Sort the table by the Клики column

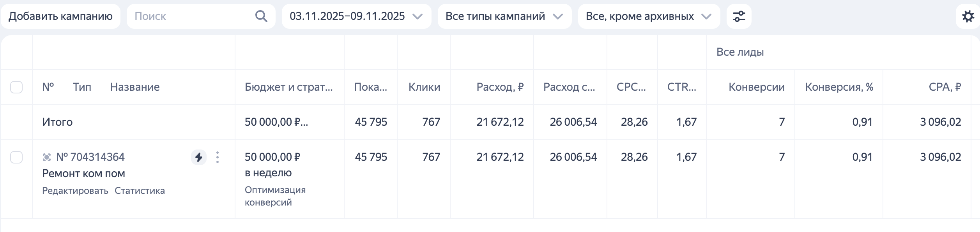tap(424, 87)
